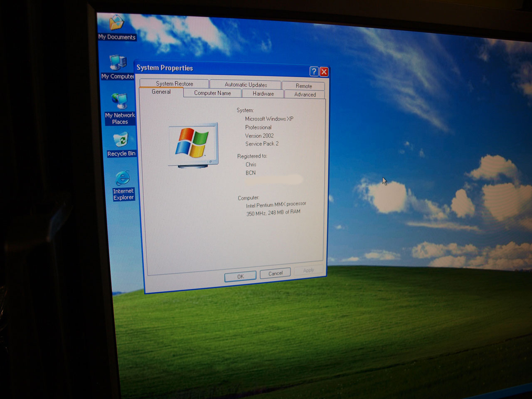Click the 'Service Pack 2' text
The width and height of the screenshot is (532, 399).
262,144
